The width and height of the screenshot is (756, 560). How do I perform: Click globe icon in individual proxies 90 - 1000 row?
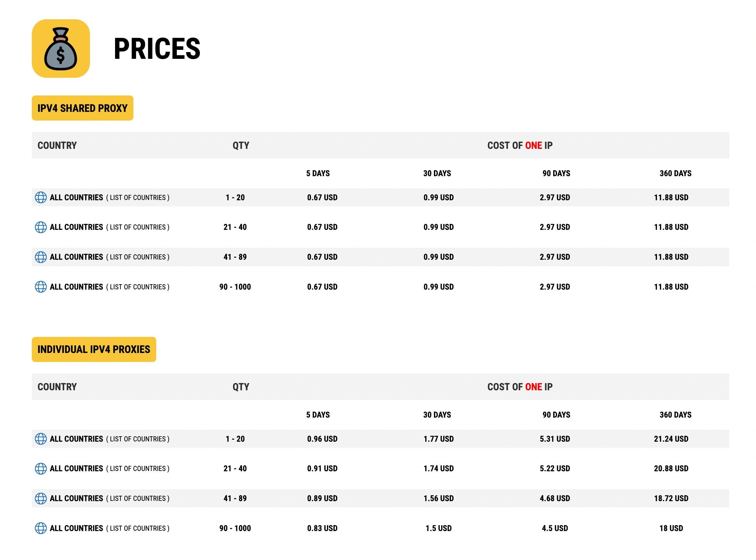point(41,528)
